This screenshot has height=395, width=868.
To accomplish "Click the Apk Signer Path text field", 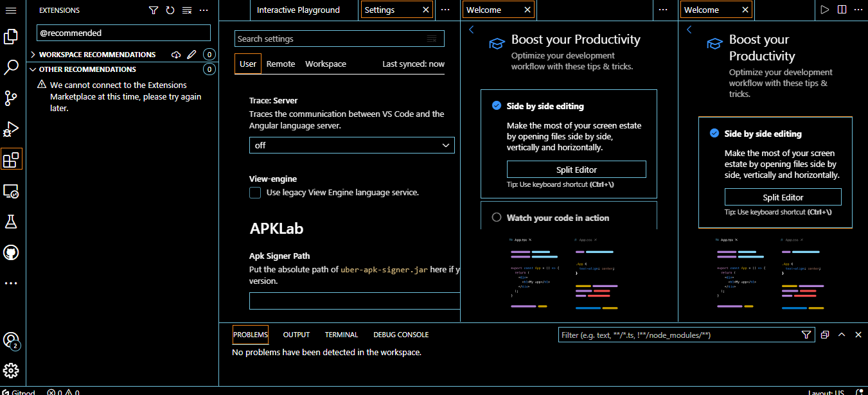I will (x=355, y=301).
